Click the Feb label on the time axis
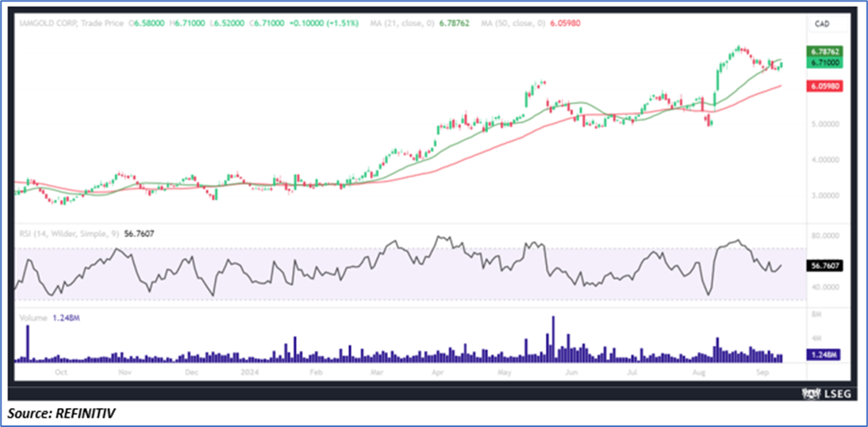Image resolution: width=868 pixels, height=427 pixels. pos(315,372)
